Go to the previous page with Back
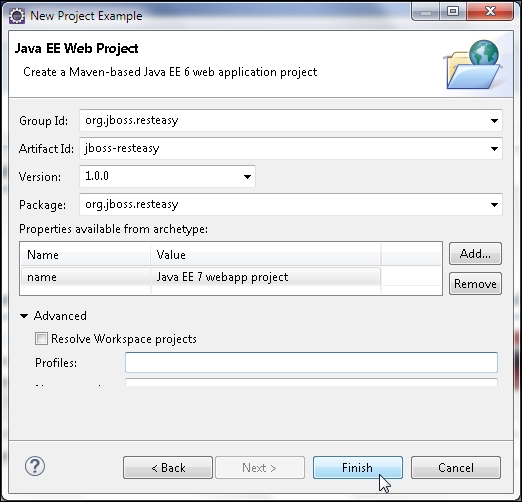This screenshot has width=522, height=502. click(x=168, y=468)
